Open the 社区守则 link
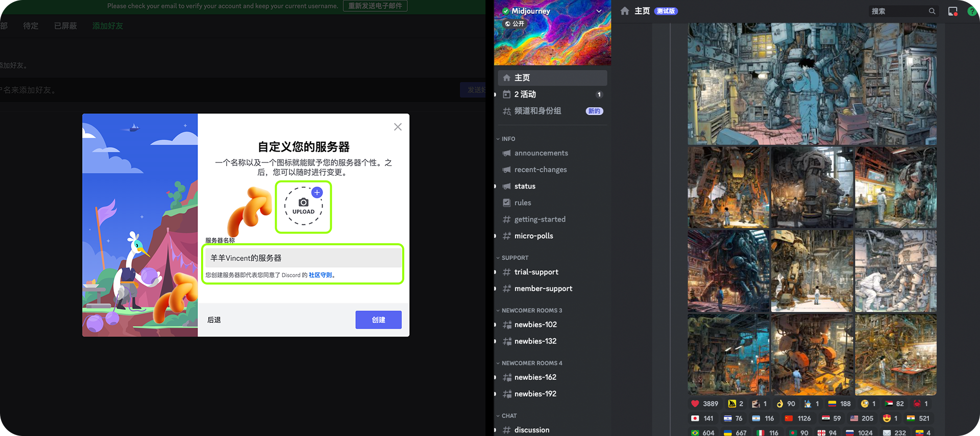Image resolution: width=980 pixels, height=436 pixels. pyautogui.click(x=321, y=275)
